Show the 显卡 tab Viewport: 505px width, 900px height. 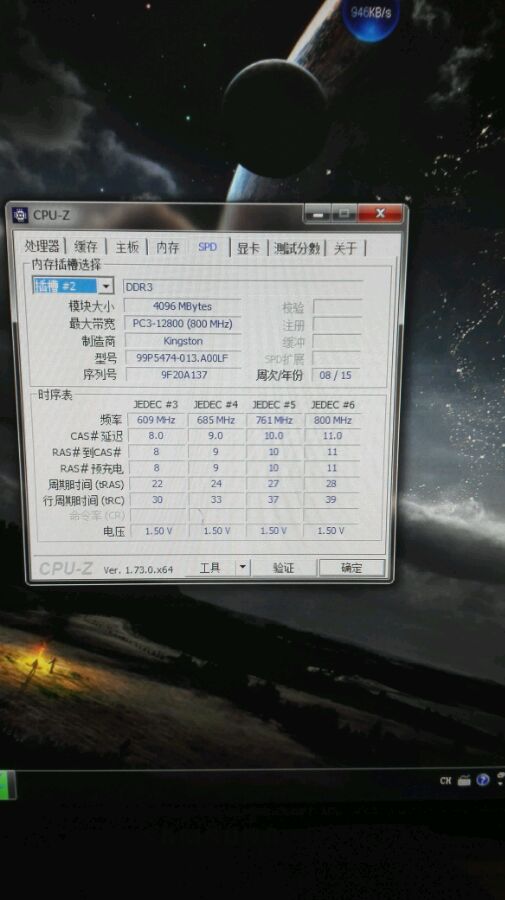(248, 248)
